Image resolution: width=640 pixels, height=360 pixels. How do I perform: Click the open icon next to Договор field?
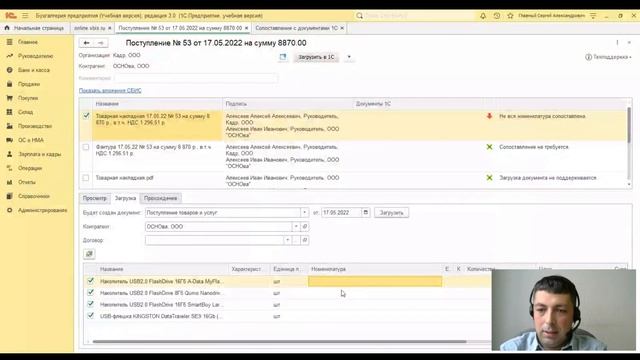304,240
